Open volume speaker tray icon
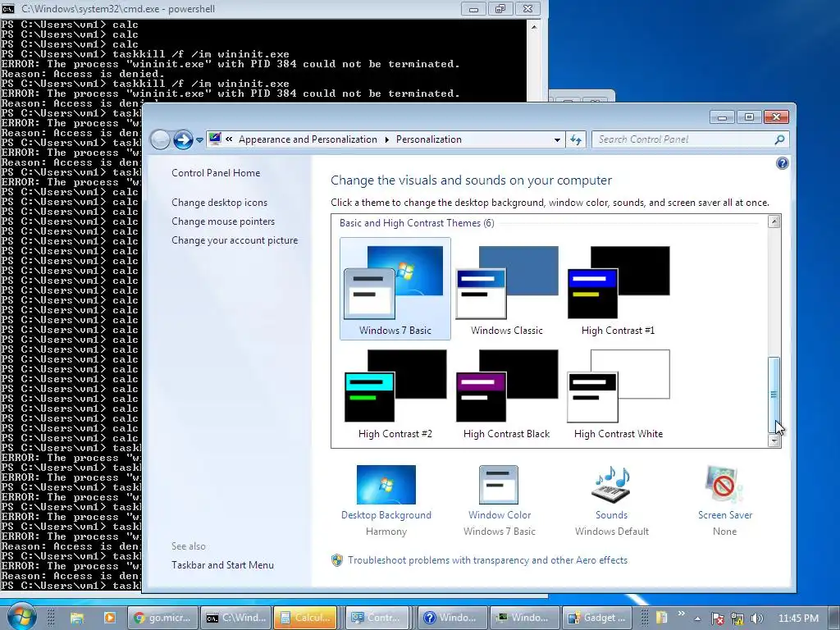 click(756, 619)
